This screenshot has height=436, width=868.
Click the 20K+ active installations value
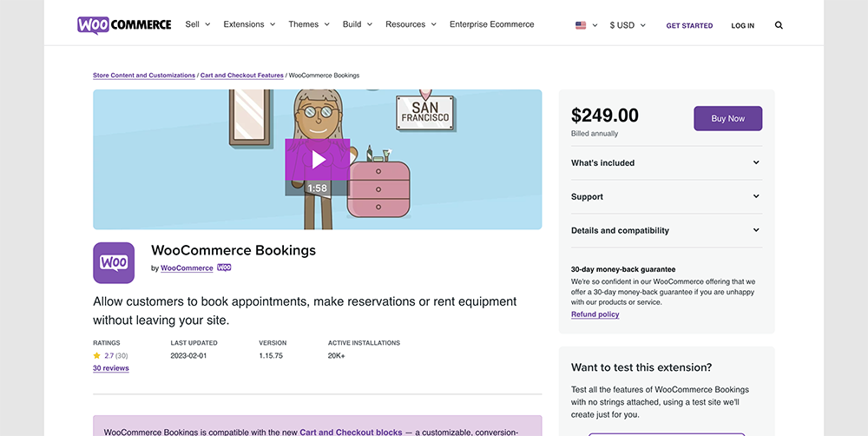pyautogui.click(x=336, y=356)
